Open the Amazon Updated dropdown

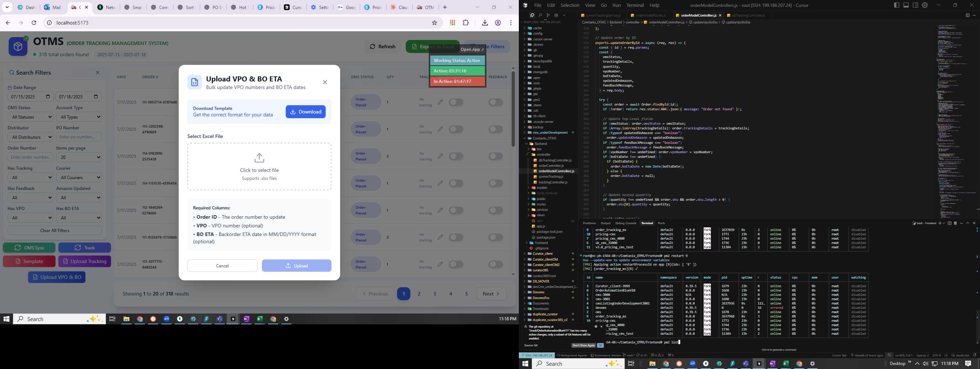click(x=79, y=197)
